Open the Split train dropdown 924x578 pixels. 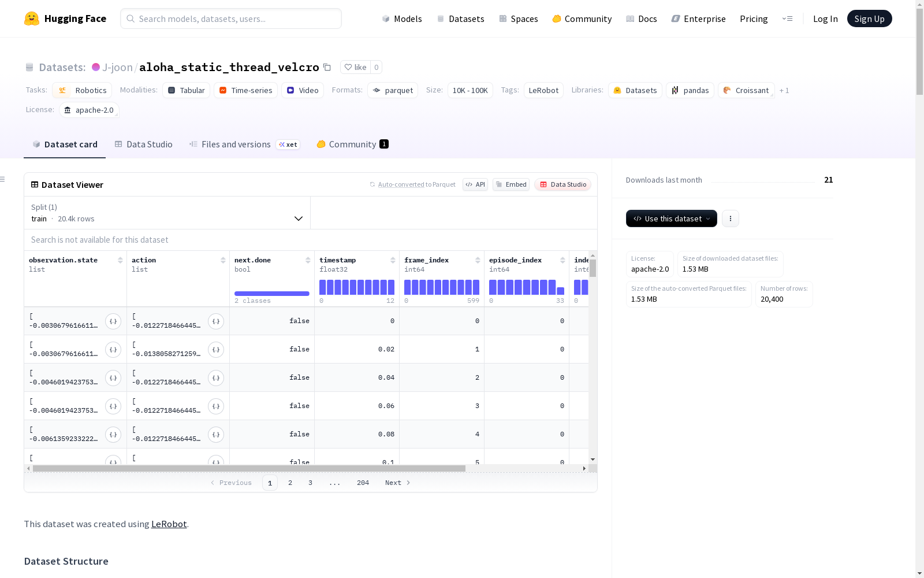(167, 213)
